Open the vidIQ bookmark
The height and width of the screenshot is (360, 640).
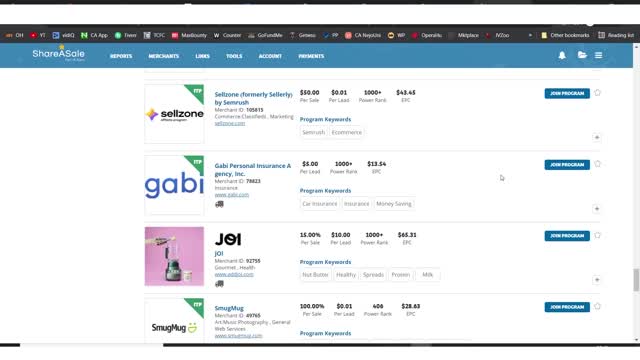(64, 36)
